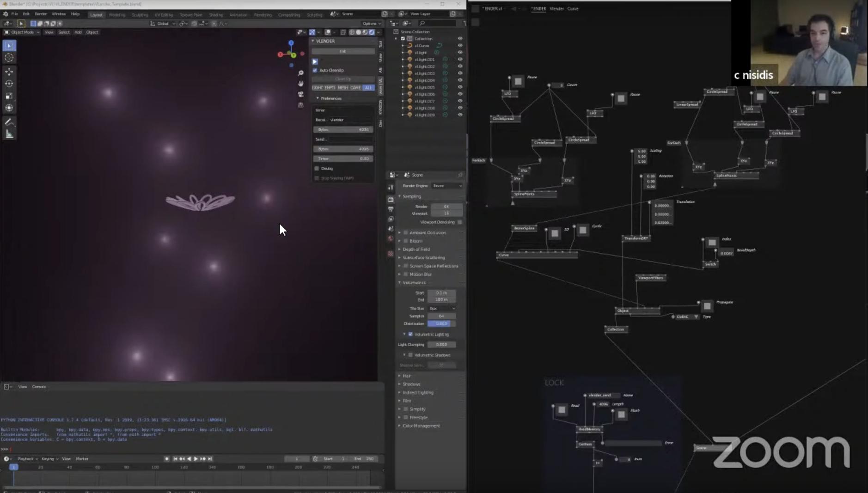Expand the Ambient Occlusion section
The width and height of the screenshot is (868, 493).
pos(400,233)
